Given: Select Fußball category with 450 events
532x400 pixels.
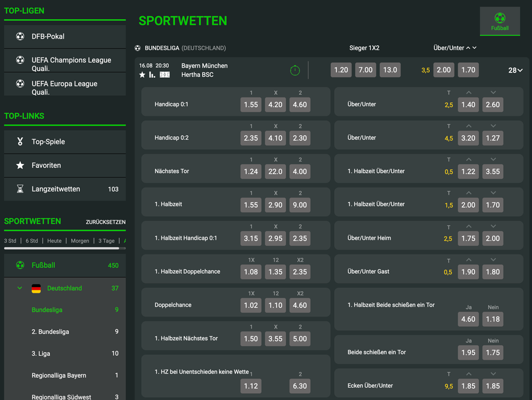Looking at the screenshot, I should click(x=65, y=265).
